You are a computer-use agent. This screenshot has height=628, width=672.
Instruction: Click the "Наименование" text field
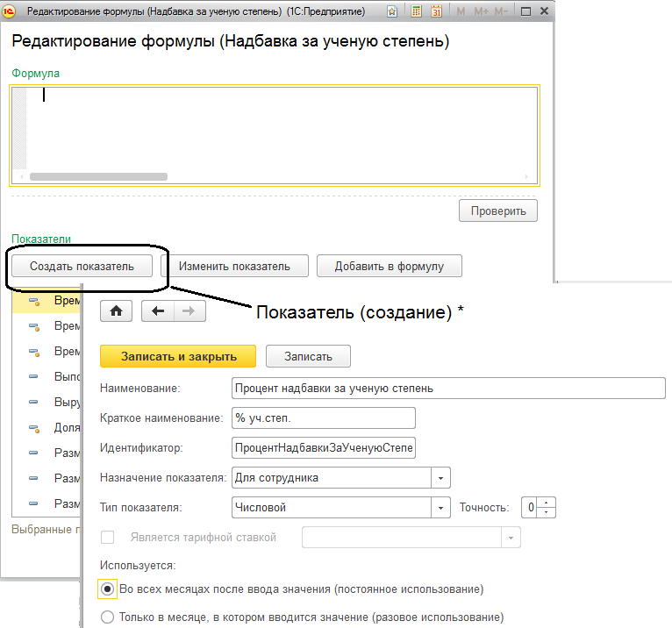tap(447, 388)
